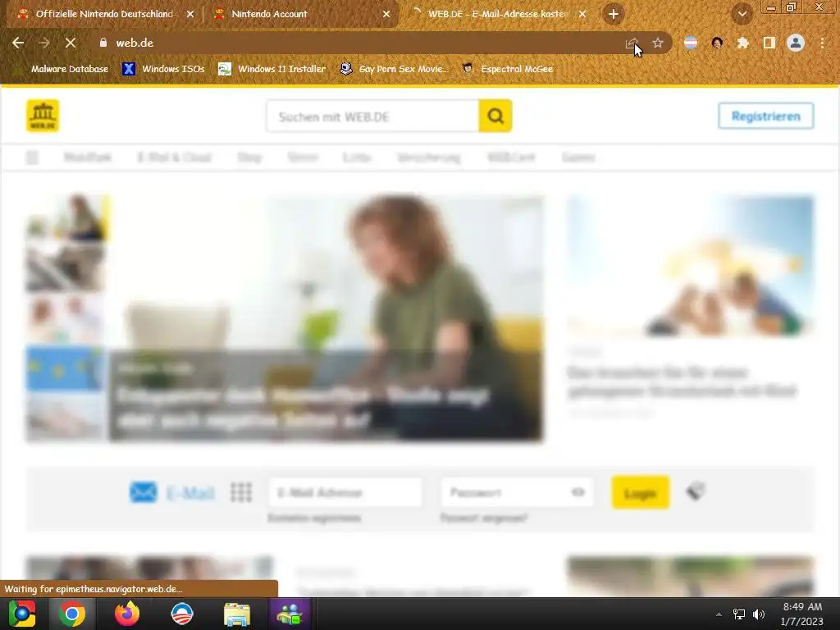
Task: Click the yellow WEB.DE logo
Action: (43, 116)
